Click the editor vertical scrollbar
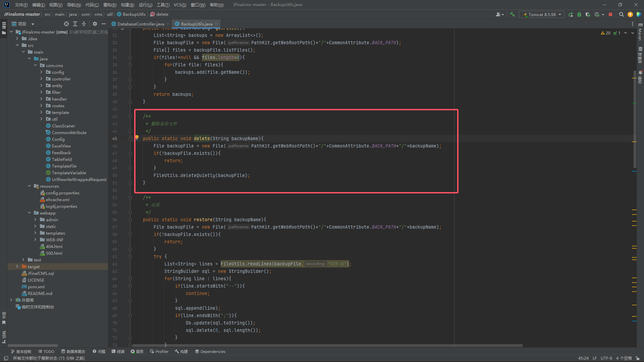 click(x=635, y=119)
